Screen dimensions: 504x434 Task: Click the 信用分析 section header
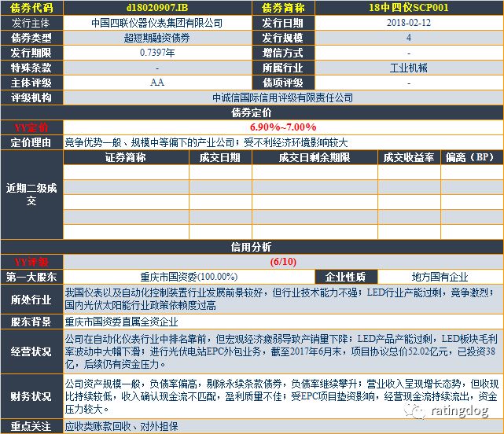tap(252, 247)
